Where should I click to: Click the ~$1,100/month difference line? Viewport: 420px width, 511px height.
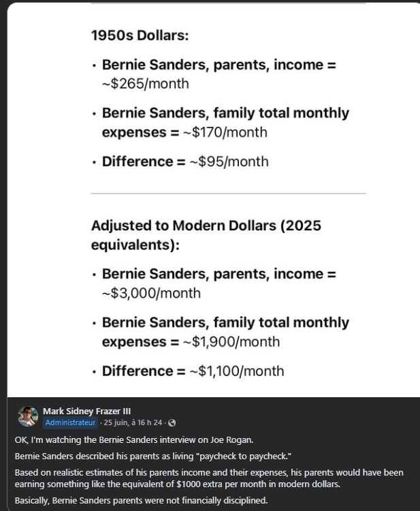pos(193,371)
